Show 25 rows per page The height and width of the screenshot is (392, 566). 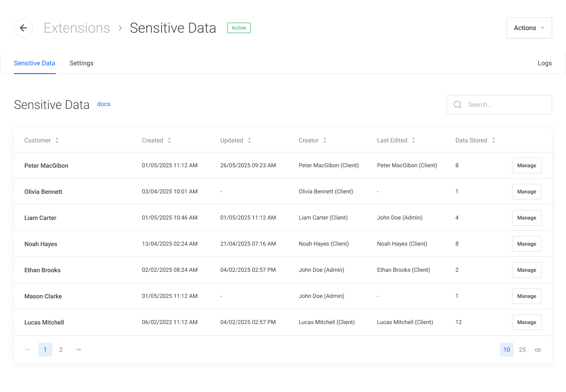coord(522,349)
